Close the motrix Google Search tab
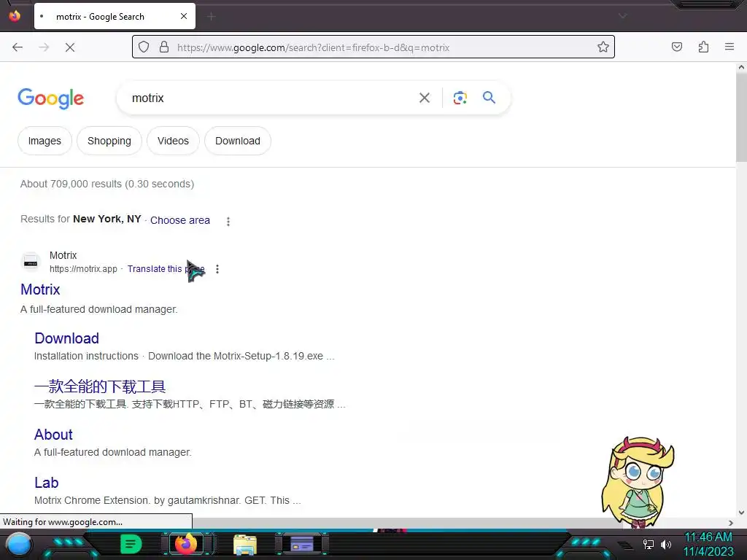The image size is (747, 560). (184, 16)
